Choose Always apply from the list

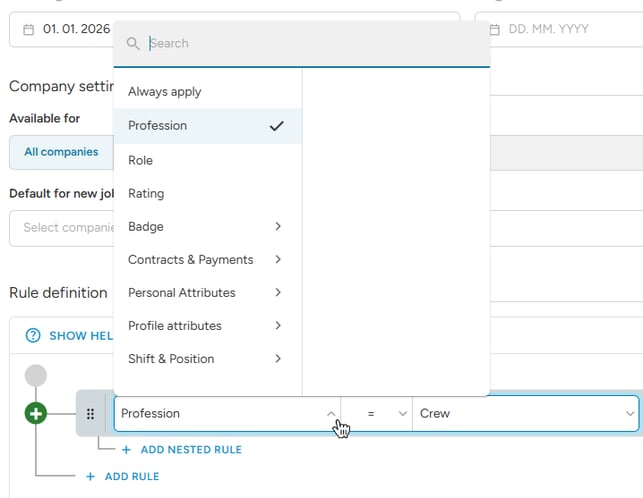point(165,92)
